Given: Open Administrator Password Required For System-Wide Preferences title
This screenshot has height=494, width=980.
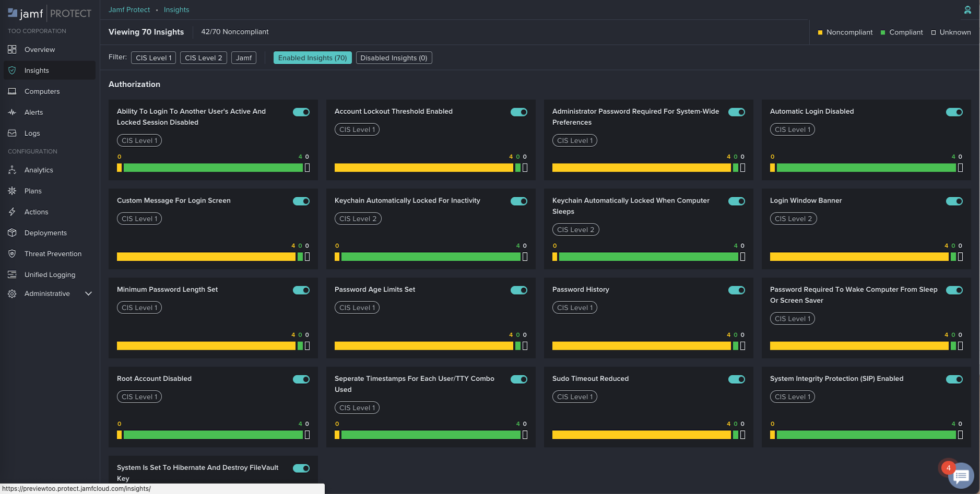Looking at the screenshot, I should tap(635, 117).
